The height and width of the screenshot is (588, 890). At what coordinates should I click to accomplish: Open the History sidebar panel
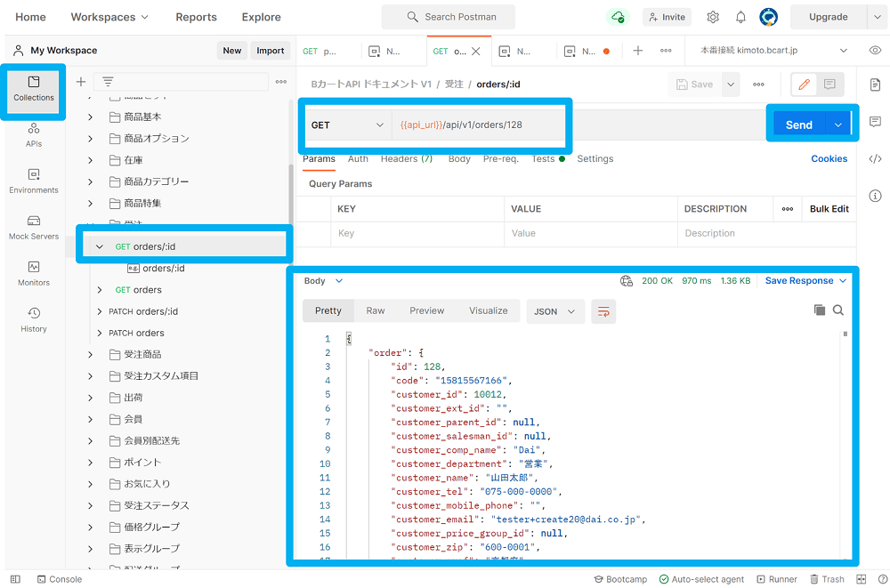[x=34, y=320]
